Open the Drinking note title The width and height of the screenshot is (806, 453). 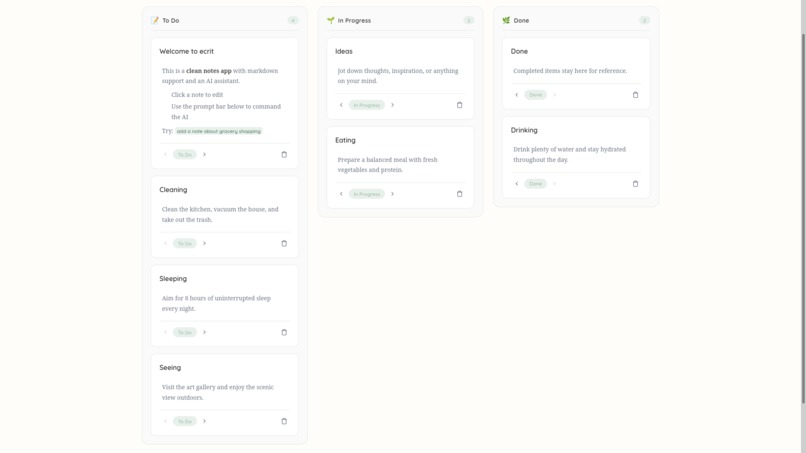(524, 130)
